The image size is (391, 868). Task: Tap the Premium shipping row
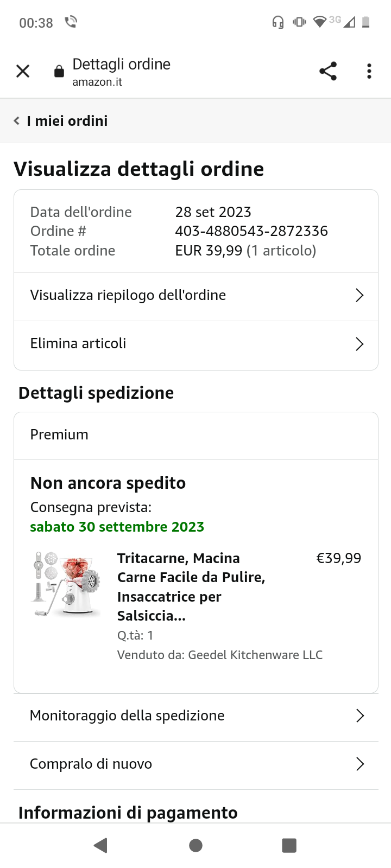click(195, 435)
